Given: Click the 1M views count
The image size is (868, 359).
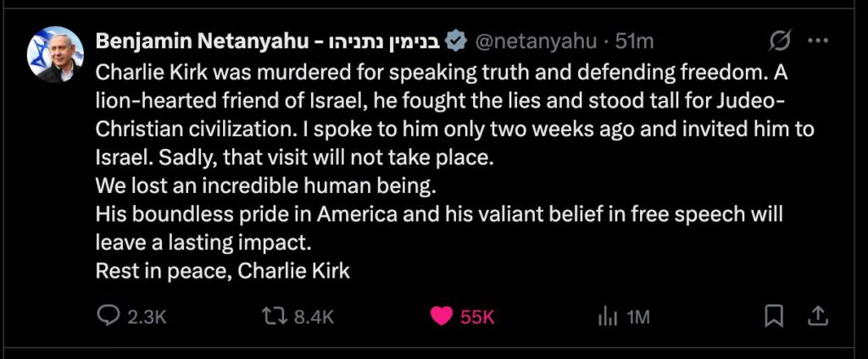Looking at the screenshot, I should coord(637,317).
